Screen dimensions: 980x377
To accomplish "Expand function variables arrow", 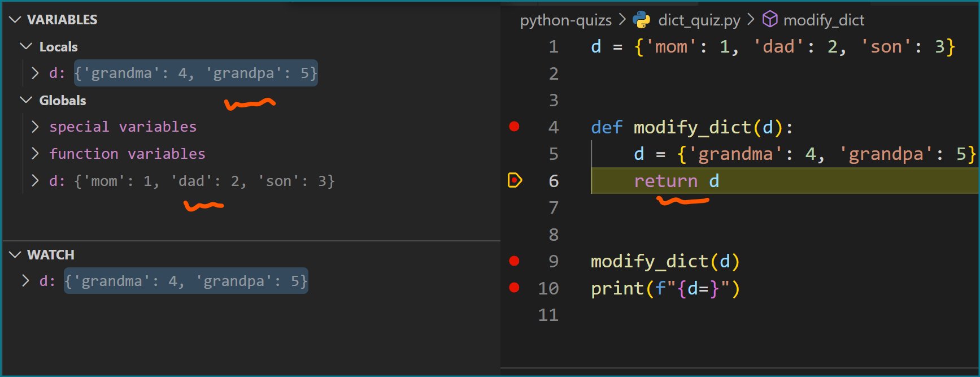I will coord(36,154).
